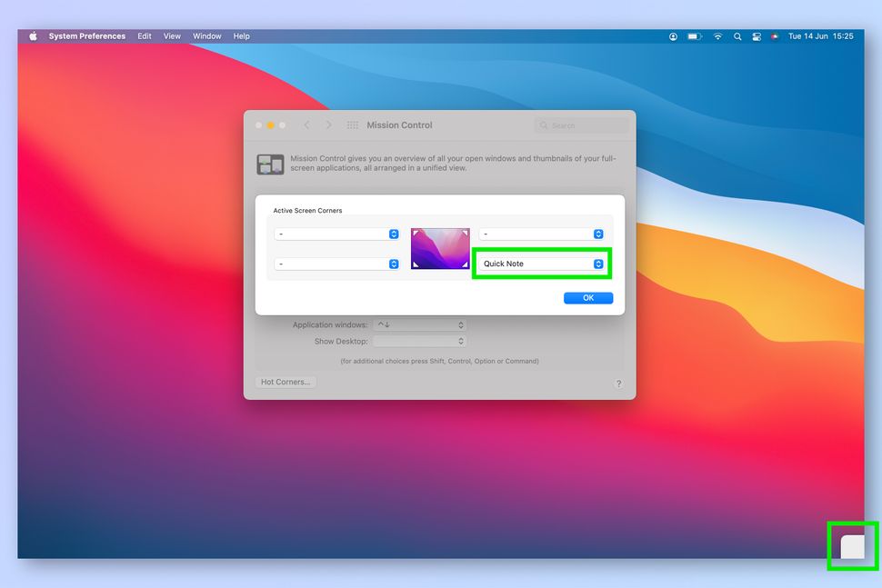Click the Quick Note indicator at screen corner
Screen dimensions: 882x588
click(x=851, y=546)
